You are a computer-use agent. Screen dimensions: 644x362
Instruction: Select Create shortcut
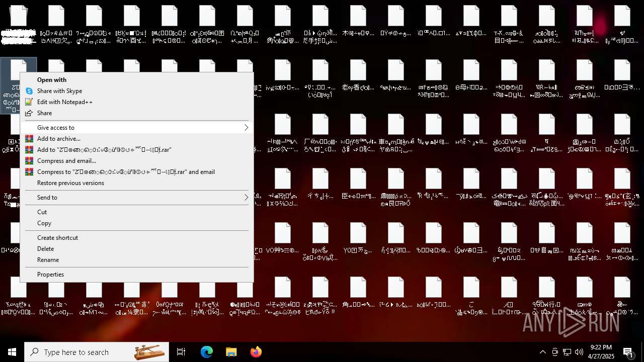tap(136, 238)
